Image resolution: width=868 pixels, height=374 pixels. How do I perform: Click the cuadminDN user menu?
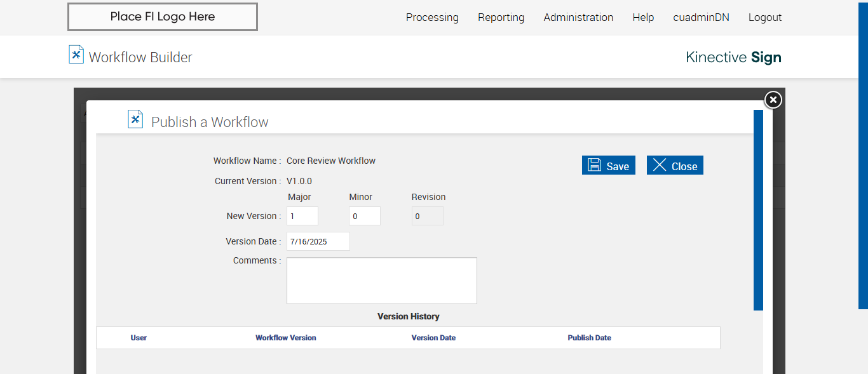[701, 18]
